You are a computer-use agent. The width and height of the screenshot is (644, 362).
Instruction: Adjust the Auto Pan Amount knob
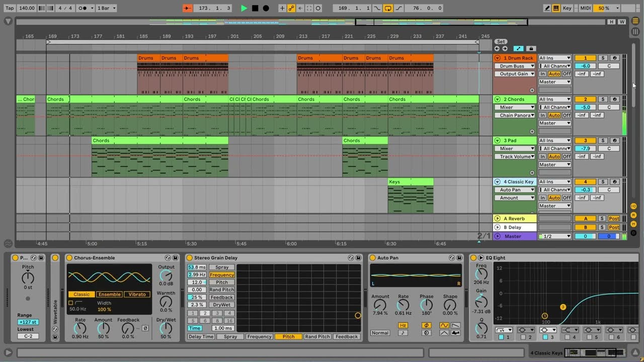pyautogui.click(x=380, y=305)
